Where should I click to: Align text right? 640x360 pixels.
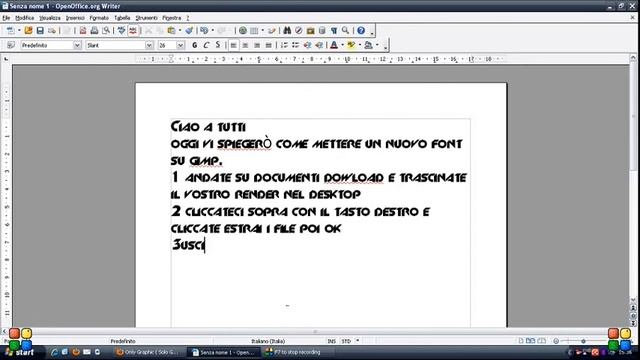click(257, 45)
